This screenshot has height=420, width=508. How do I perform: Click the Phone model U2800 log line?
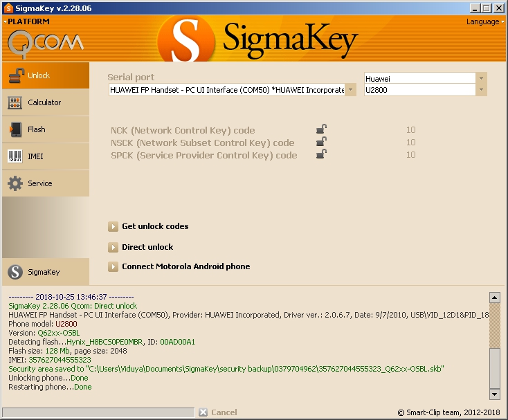coord(43,324)
